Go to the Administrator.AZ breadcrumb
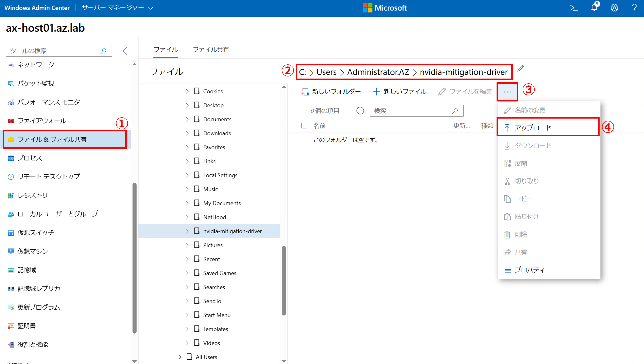Image resolution: width=644 pixels, height=364 pixels. click(x=378, y=72)
